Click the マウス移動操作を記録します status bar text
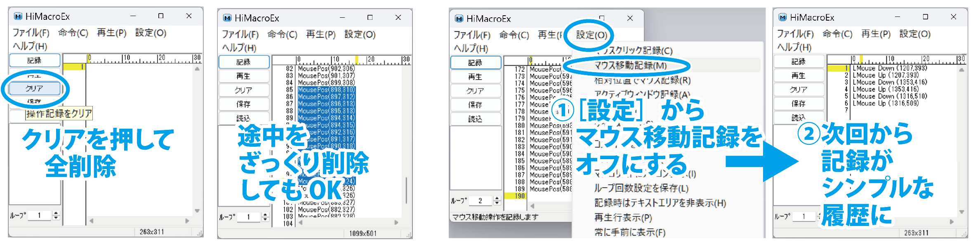Viewport: 980px width, 247px height. pos(495,217)
